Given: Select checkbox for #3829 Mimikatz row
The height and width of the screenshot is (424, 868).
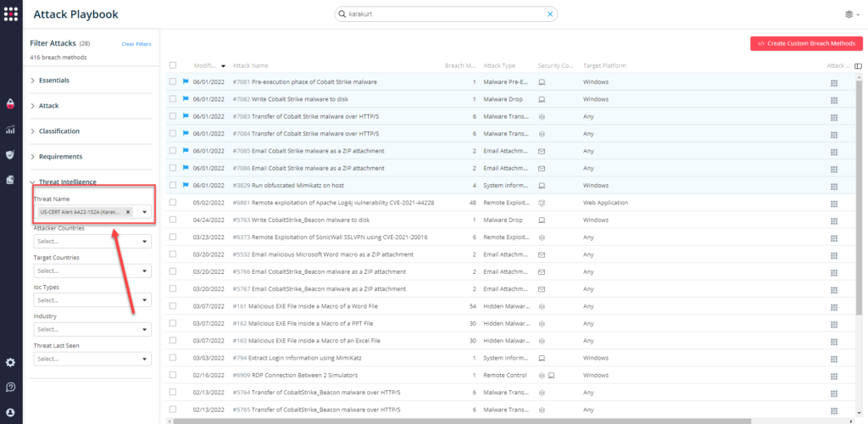Looking at the screenshot, I should (x=173, y=185).
